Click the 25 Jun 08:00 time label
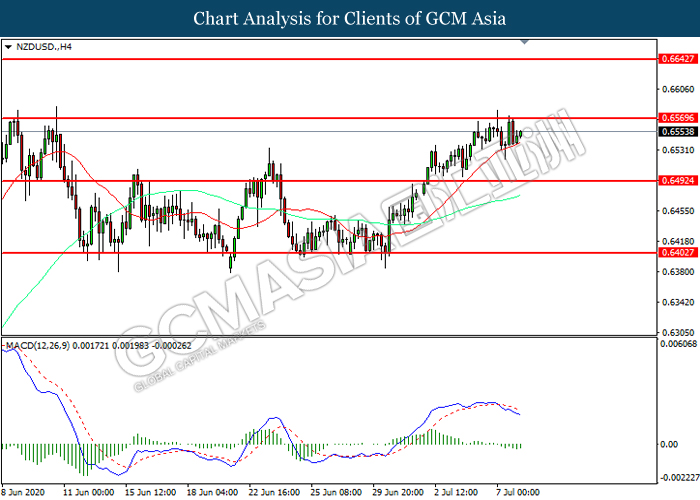Image resolution: width=700 pixels, height=500 pixels. (336, 492)
